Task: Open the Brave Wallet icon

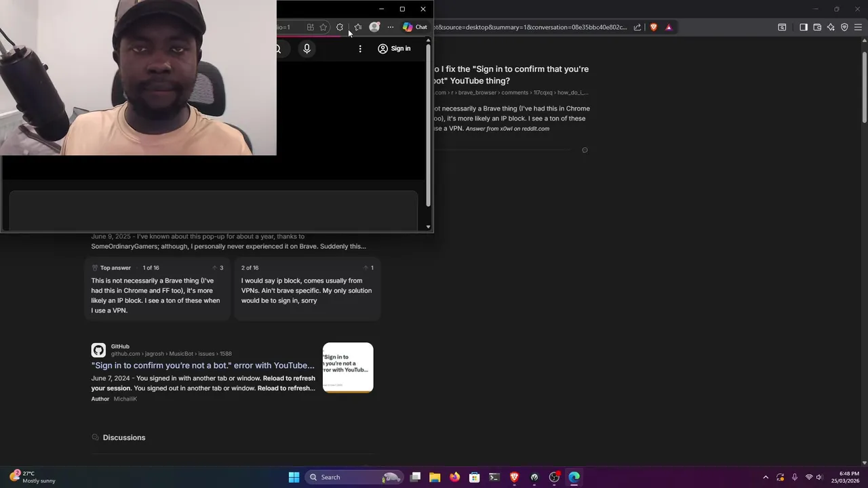Action: click(817, 27)
